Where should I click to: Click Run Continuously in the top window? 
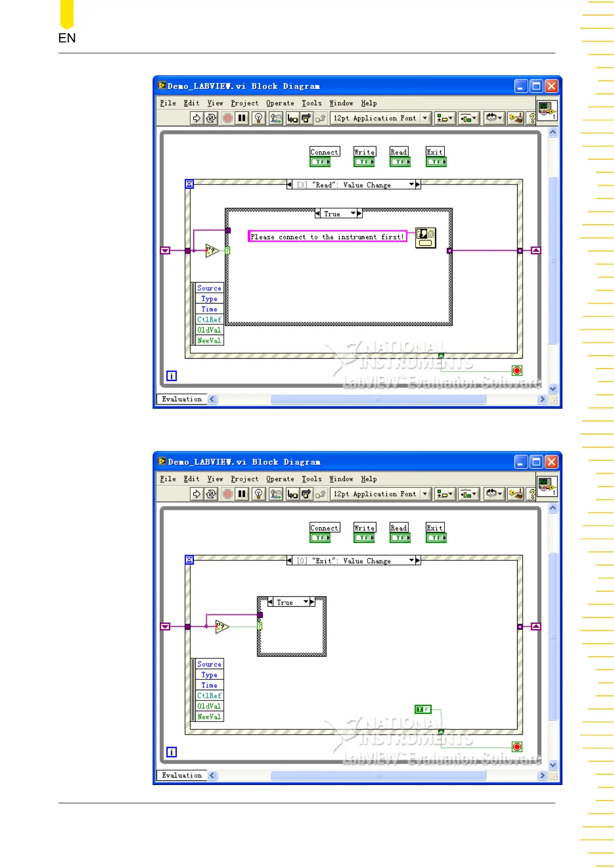[x=211, y=118]
